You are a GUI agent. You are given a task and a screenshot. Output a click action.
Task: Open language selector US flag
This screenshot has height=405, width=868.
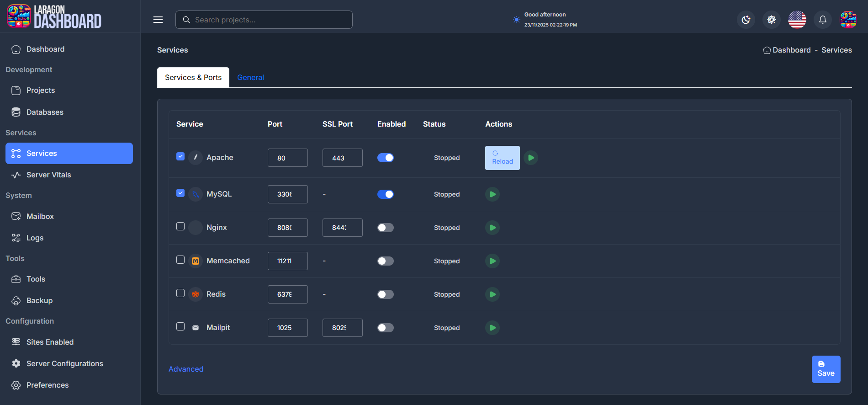797,20
